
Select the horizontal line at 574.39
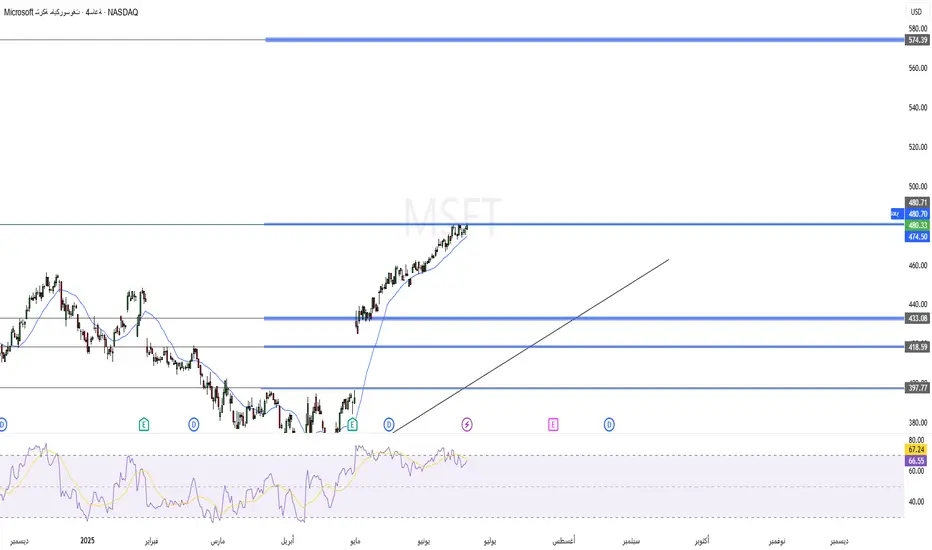(x=584, y=40)
